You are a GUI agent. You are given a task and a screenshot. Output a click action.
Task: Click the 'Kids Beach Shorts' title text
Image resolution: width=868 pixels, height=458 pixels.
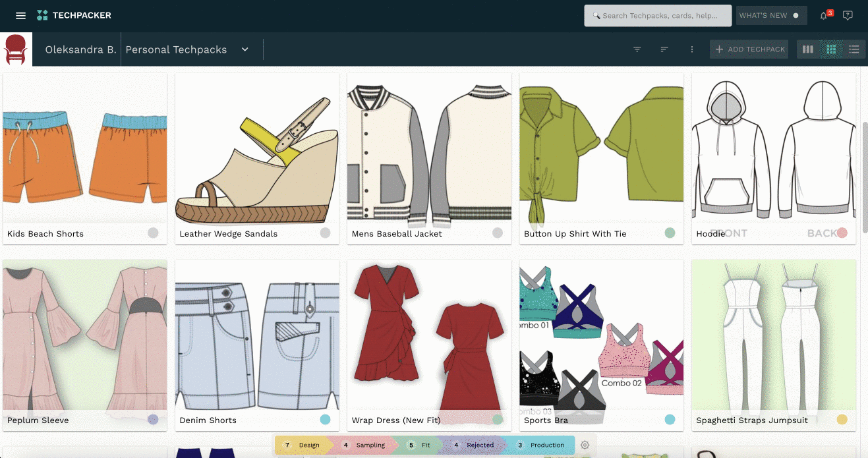tap(45, 234)
